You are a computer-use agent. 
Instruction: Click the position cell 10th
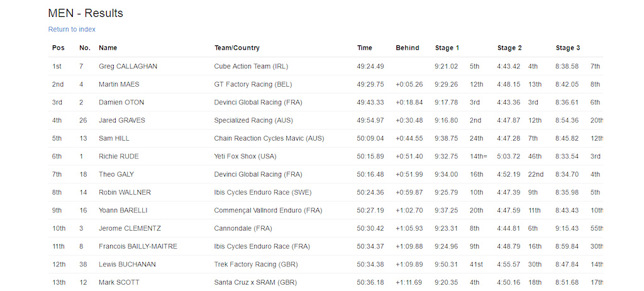pos(58,229)
